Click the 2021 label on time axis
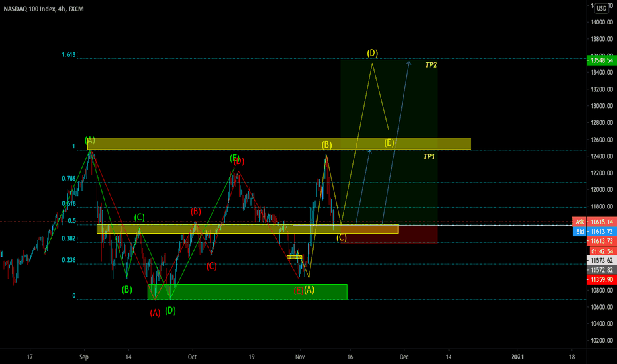This screenshot has height=364, width=617. click(x=518, y=357)
